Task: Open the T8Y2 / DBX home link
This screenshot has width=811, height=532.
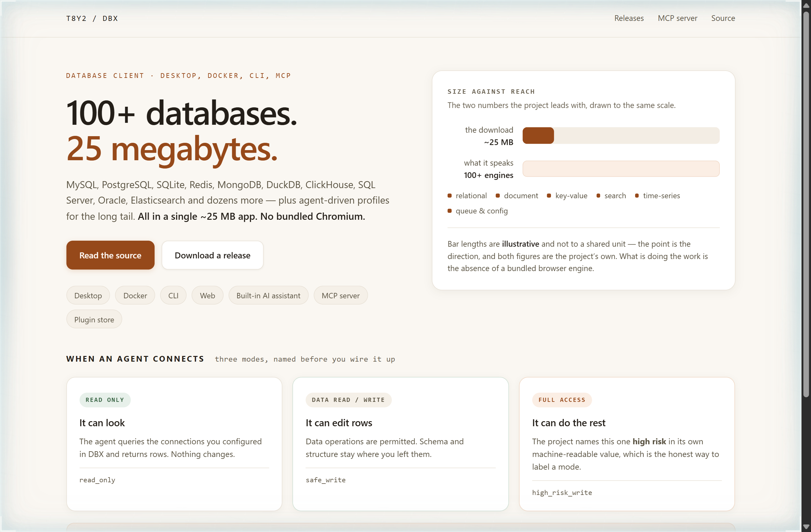Action: 92,18
